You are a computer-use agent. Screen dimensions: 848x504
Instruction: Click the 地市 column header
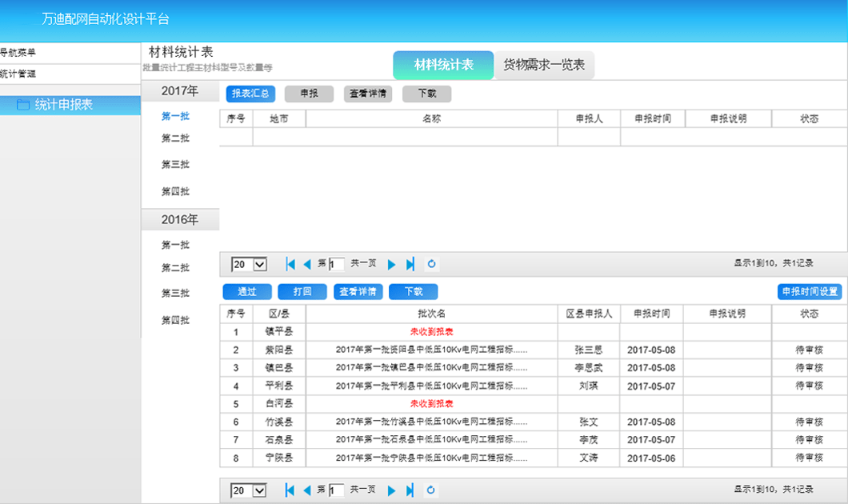279,119
